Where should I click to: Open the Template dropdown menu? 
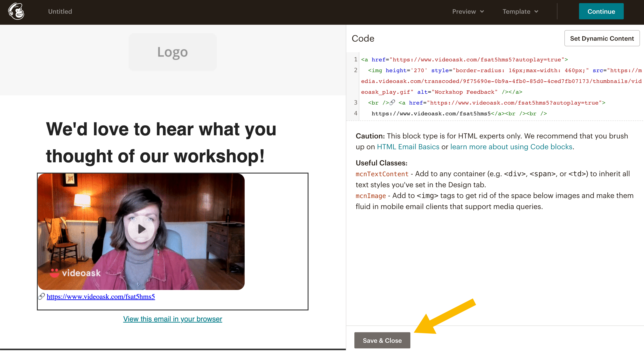(520, 11)
